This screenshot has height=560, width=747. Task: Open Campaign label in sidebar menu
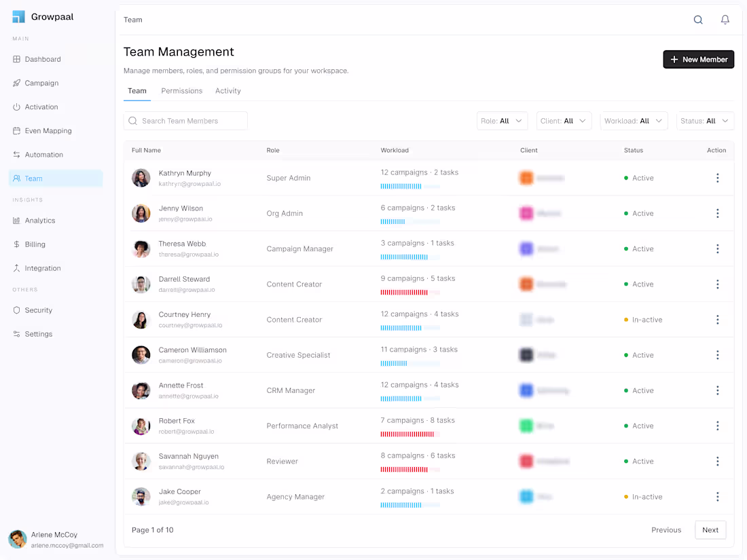[x=42, y=83]
